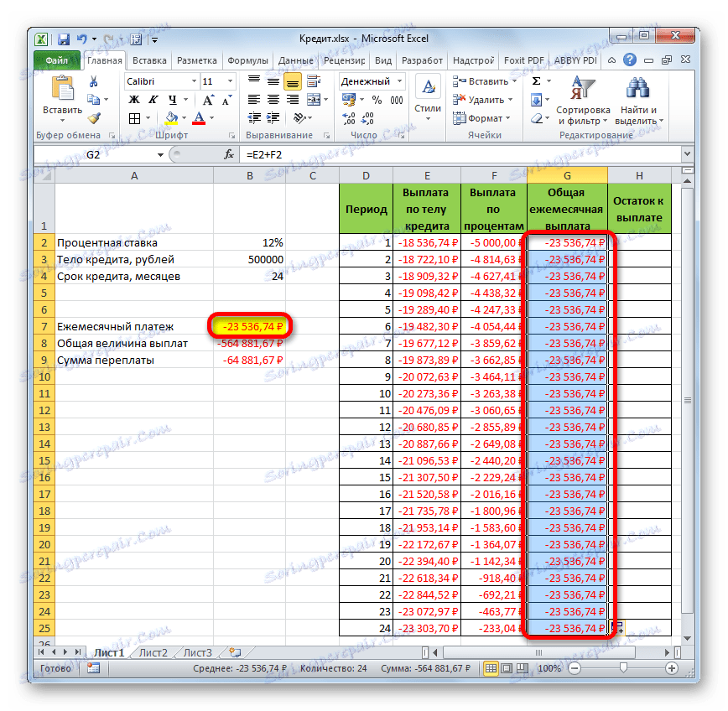Viewport: 728px width, 711px height.
Task: Click the AutoSum sigma icon
Action: 536,81
